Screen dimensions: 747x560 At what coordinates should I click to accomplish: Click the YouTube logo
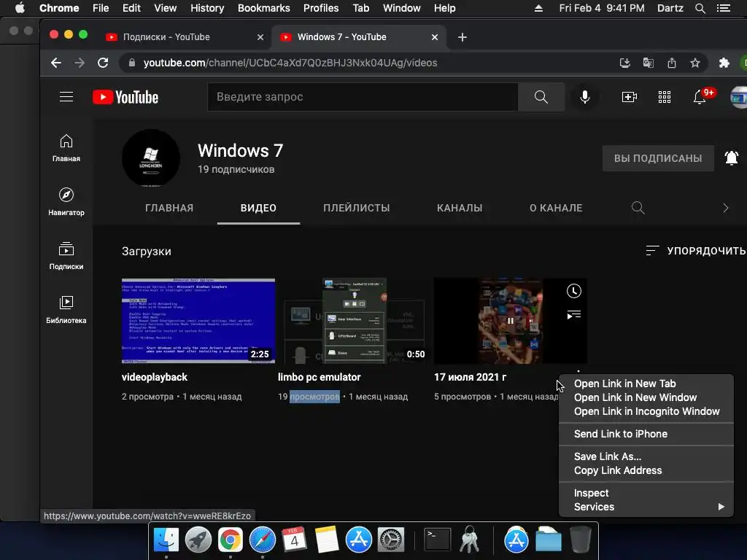[x=125, y=97]
